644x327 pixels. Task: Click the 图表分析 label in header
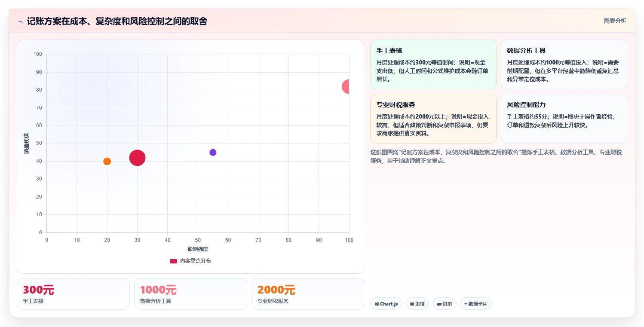click(x=615, y=21)
